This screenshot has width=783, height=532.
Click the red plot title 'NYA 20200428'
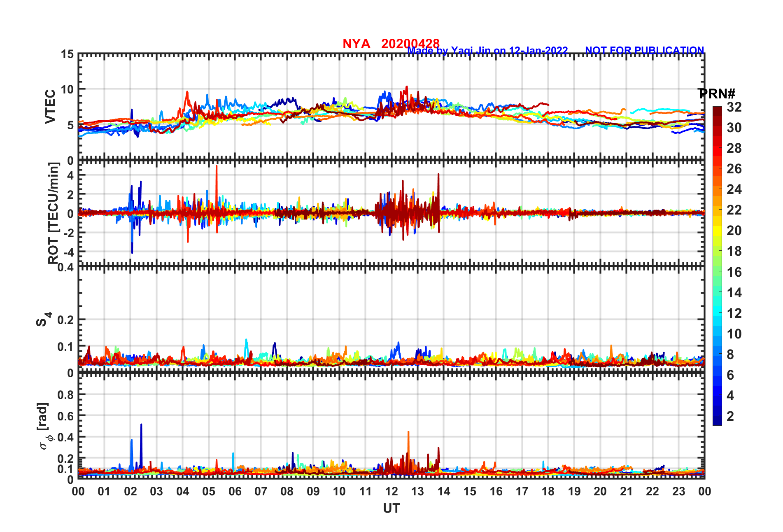click(391, 44)
